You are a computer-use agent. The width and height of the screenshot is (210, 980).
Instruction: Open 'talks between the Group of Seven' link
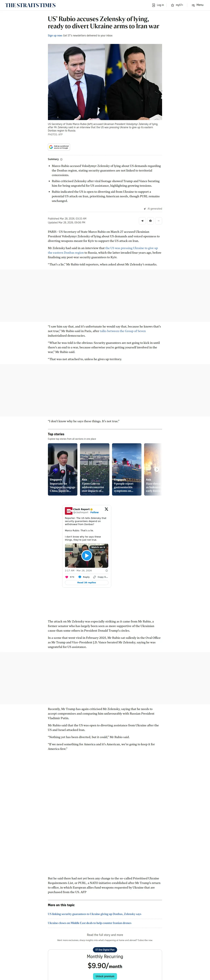[x=123, y=331]
